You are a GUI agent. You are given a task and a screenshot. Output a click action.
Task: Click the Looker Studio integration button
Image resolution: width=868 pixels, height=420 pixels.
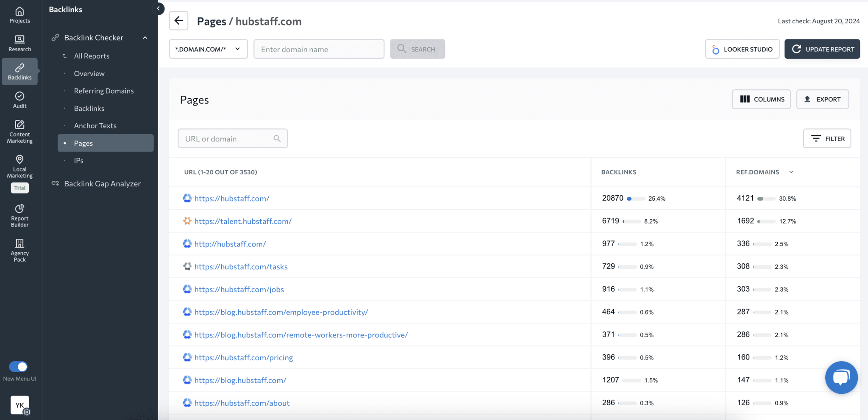point(742,49)
